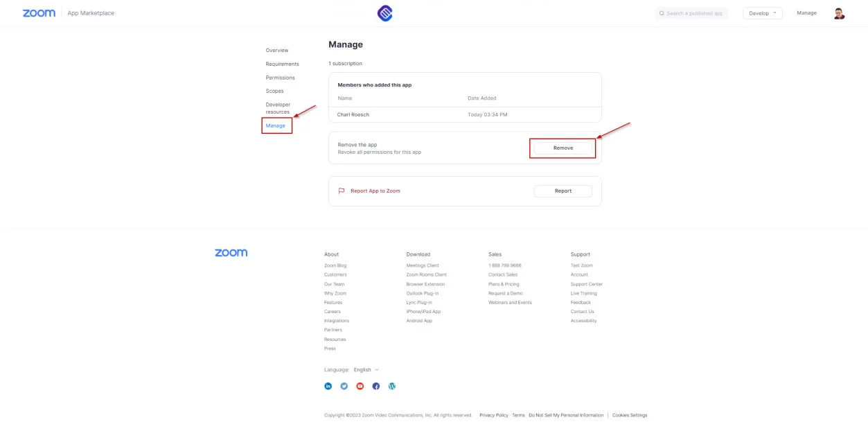Click the Zoom logo in the header
The width and height of the screenshot is (868, 424).
pyautogui.click(x=39, y=13)
